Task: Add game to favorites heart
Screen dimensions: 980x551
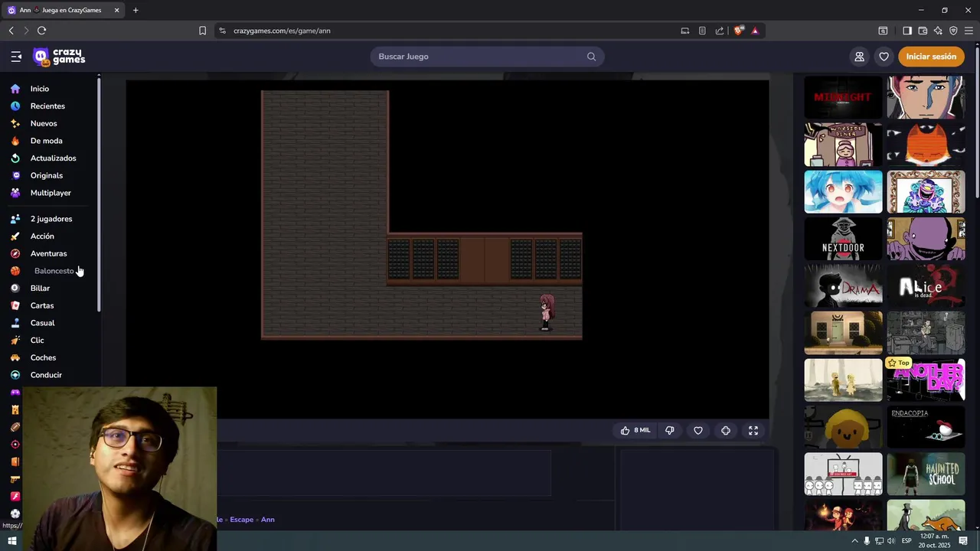Action: click(x=698, y=431)
